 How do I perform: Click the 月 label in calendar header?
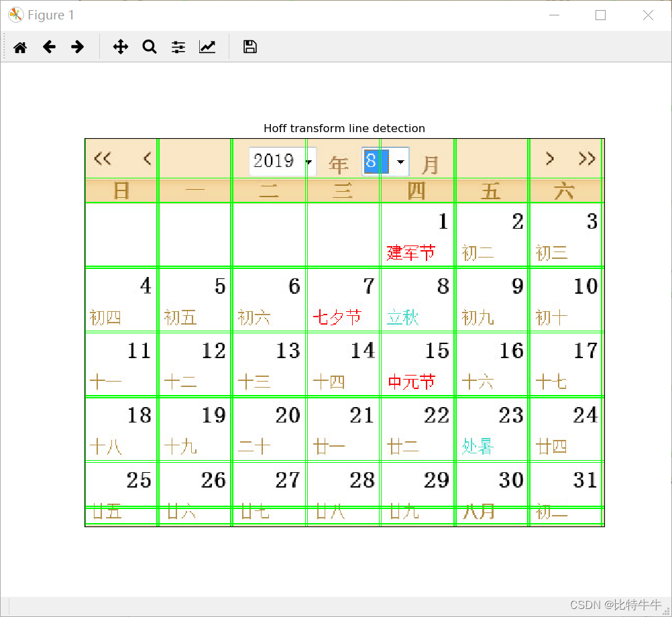coord(430,165)
